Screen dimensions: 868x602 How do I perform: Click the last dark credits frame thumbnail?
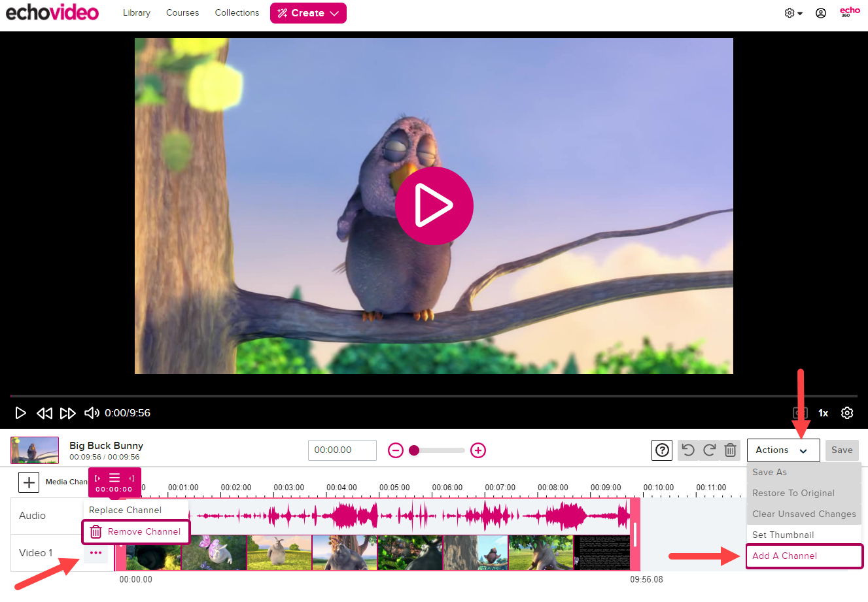coord(602,553)
